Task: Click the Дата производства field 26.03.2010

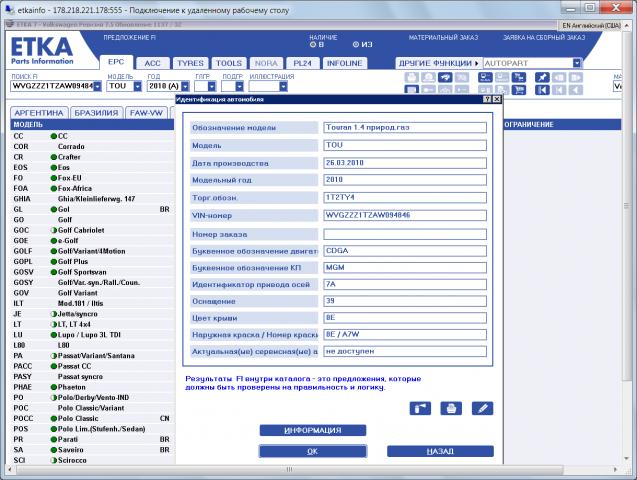Action: tap(405, 163)
